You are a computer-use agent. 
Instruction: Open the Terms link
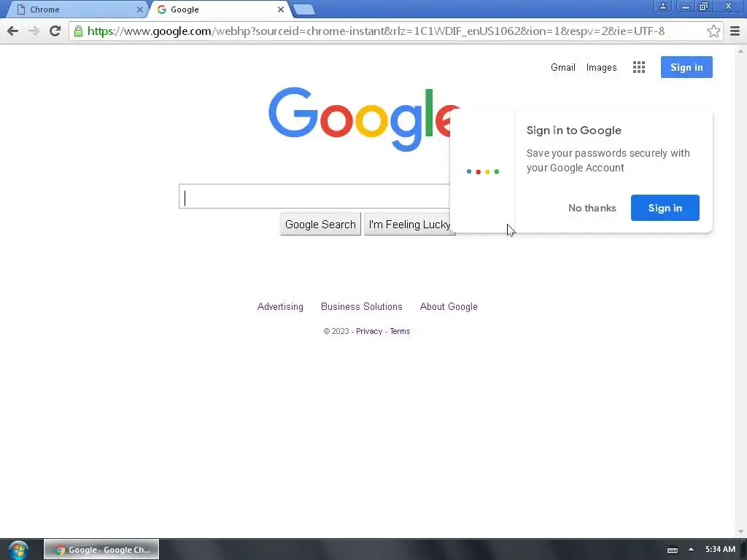coord(400,331)
